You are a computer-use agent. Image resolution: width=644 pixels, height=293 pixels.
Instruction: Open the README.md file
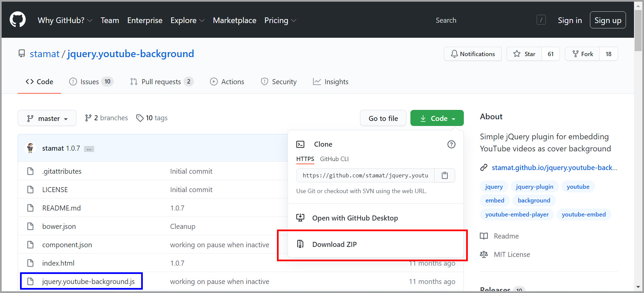[61, 208]
